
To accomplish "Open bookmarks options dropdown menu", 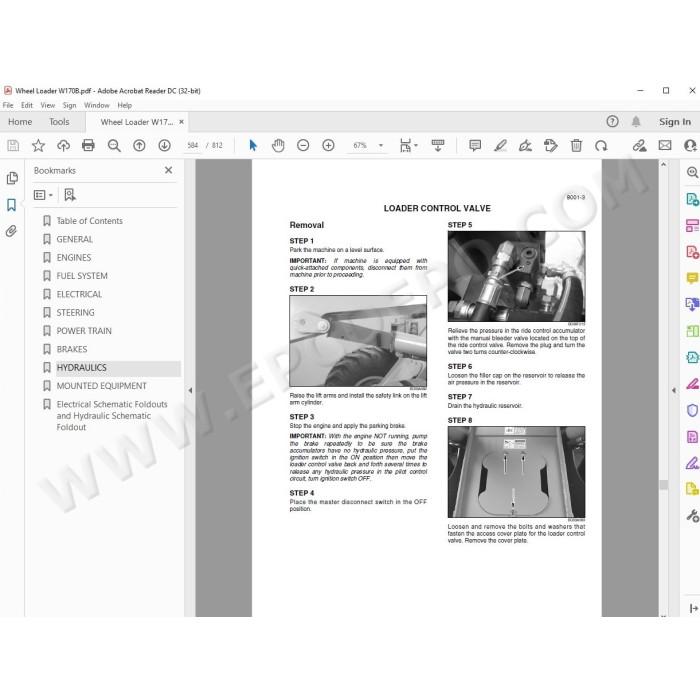I will click(43, 195).
